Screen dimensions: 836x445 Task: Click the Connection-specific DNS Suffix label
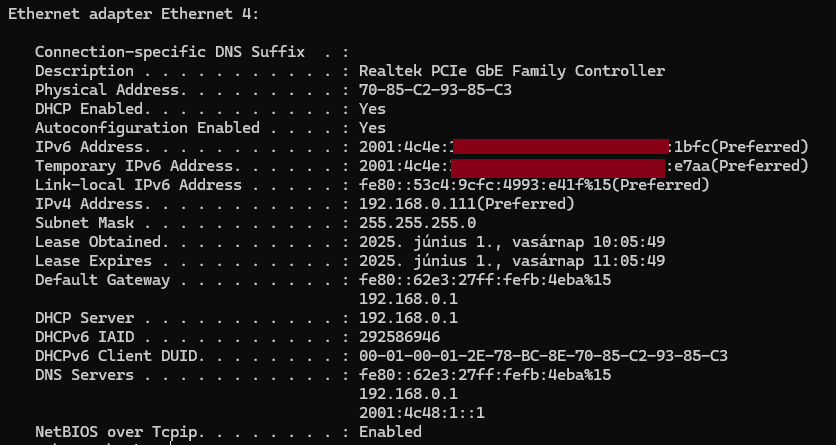[x=170, y=52]
